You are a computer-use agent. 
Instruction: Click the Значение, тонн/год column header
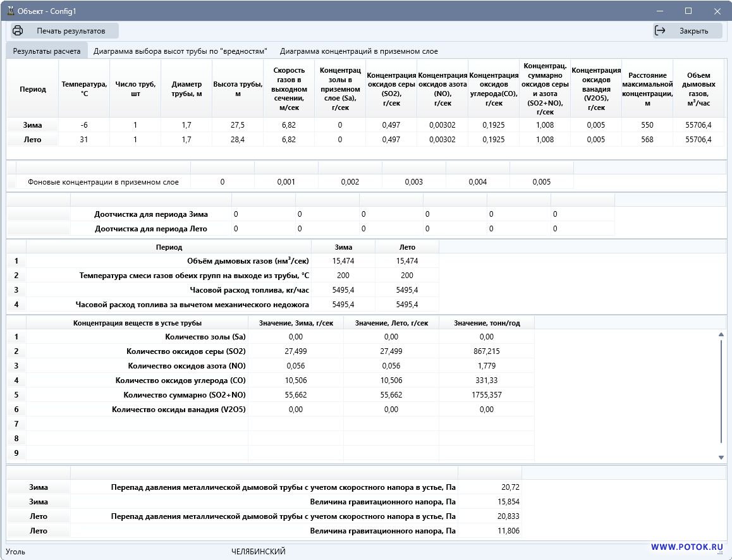click(486, 323)
